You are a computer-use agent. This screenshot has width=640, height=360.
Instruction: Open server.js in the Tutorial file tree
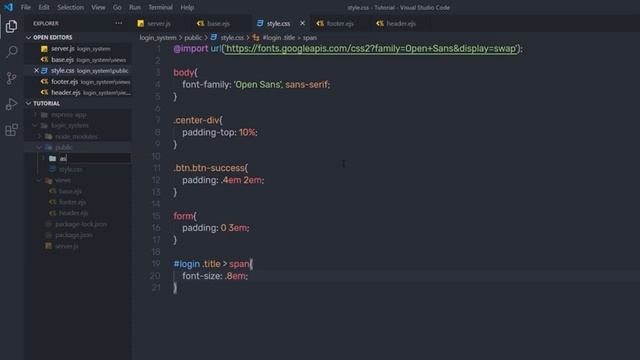[x=67, y=246]
